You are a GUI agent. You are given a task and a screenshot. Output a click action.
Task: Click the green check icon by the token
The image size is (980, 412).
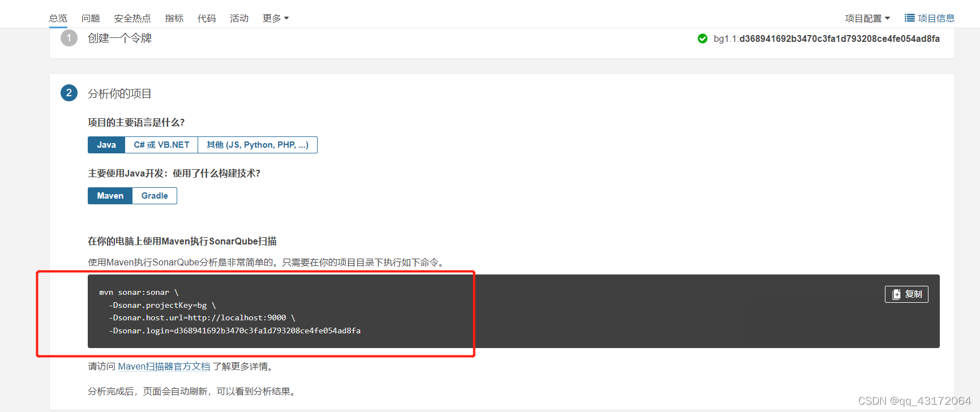click(x=703, y=38)
